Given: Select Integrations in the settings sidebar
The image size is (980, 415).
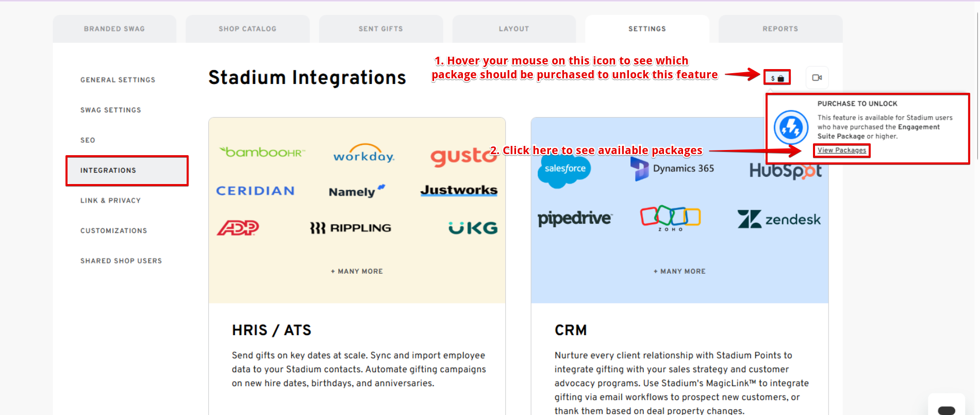Looking at the screenshot, I should click(108, 171).
